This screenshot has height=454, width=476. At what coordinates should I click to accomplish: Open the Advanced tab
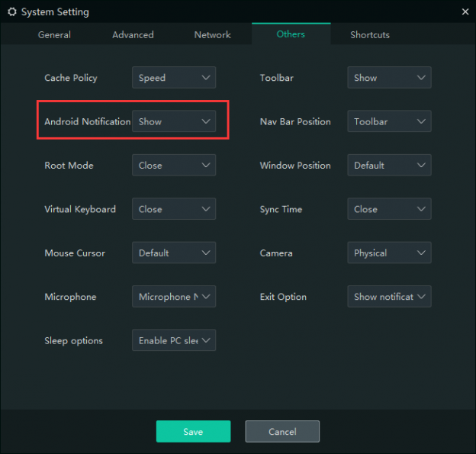133,35
